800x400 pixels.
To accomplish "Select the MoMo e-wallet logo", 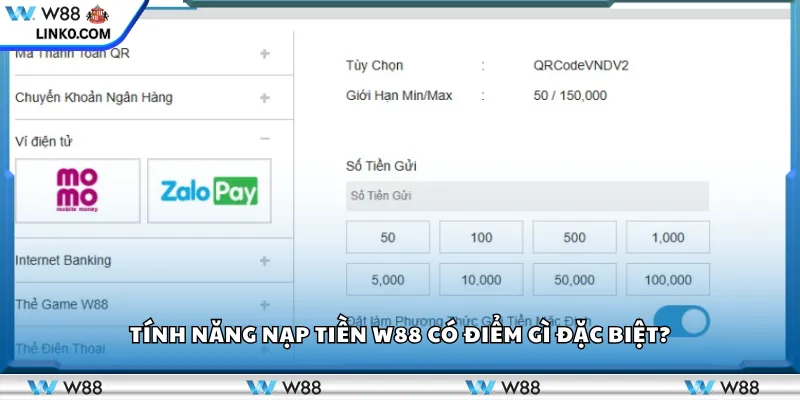I will [78, 190].
